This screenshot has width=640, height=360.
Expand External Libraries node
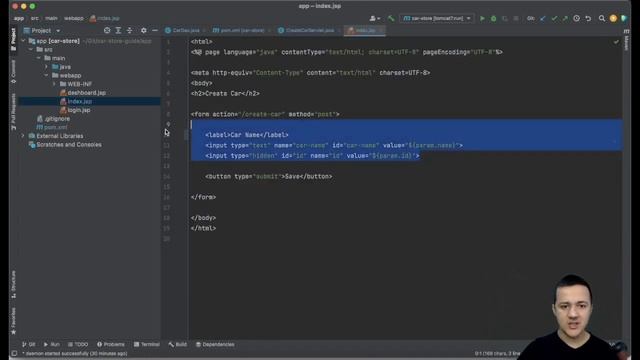tap(23, 136)
